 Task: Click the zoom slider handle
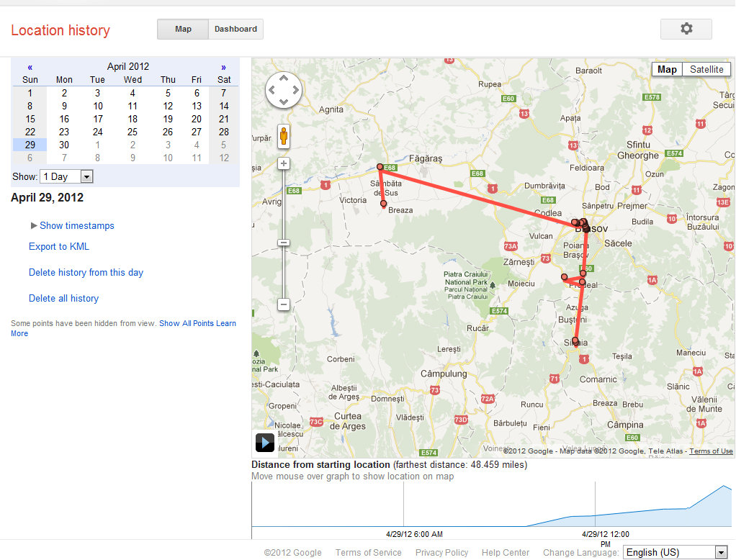284,243
